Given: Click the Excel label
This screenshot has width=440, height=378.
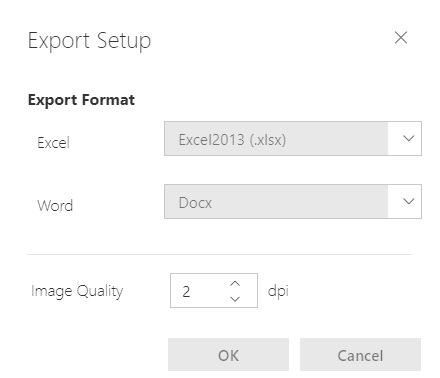Looking at the screenshot, I should [53, 143].
